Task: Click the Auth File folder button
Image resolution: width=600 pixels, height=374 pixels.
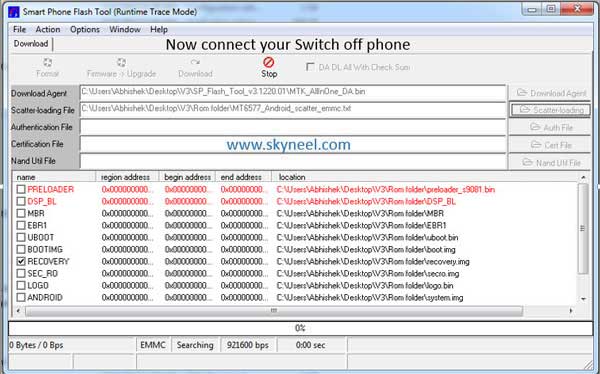Action: (x=549, y=127)
